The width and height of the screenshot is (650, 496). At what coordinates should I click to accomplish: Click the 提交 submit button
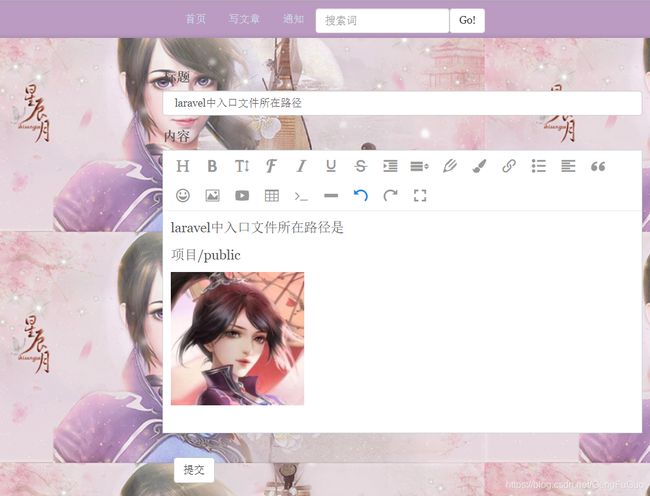(194, 470)
